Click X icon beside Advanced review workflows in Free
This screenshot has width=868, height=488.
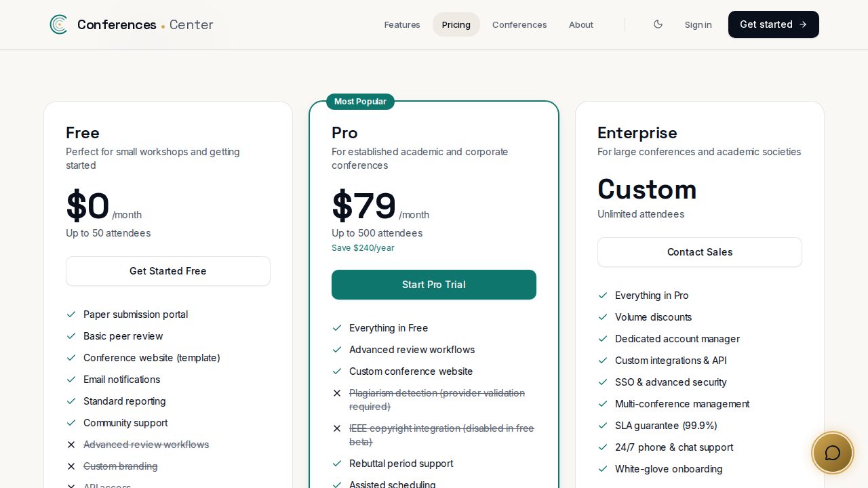coord(71,445)
